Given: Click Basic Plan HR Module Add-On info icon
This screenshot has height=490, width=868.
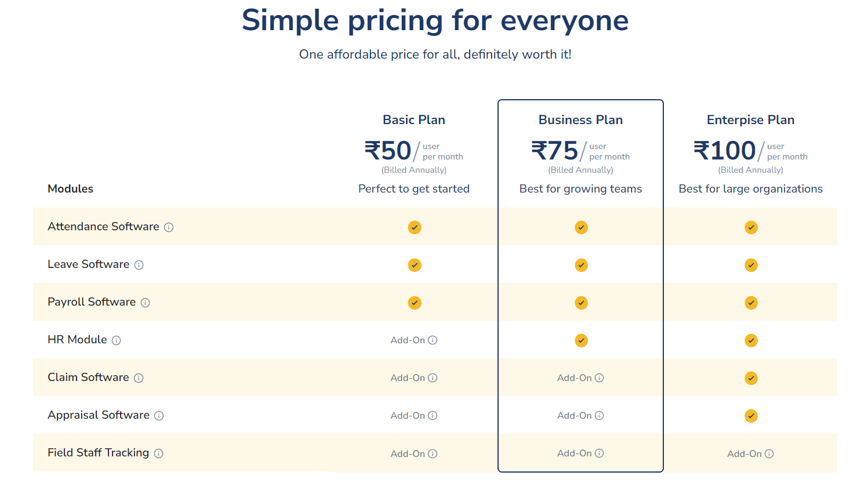Looking at the screenshot, I should pyautogui.click(x=433, y=340).
